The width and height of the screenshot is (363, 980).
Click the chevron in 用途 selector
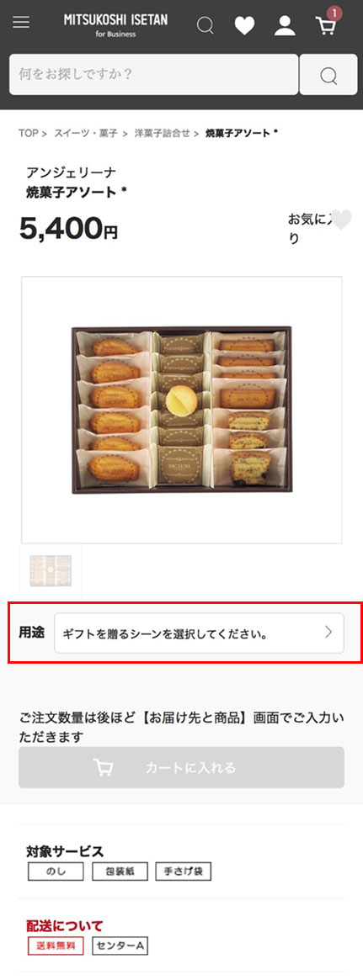click(x=328, y=633)
